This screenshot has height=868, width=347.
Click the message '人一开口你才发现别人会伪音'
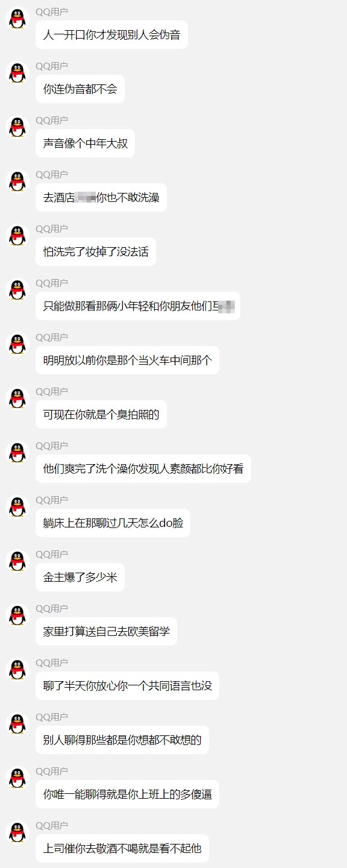(111, 35)
